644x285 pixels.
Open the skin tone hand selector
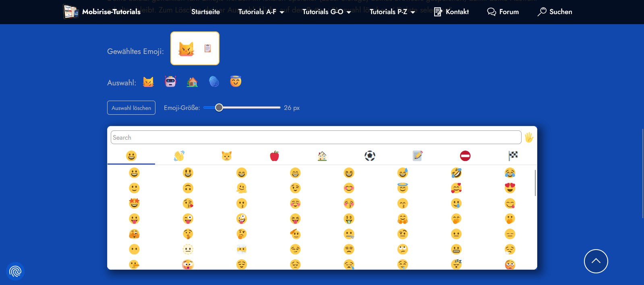click(x=529, y=138)
